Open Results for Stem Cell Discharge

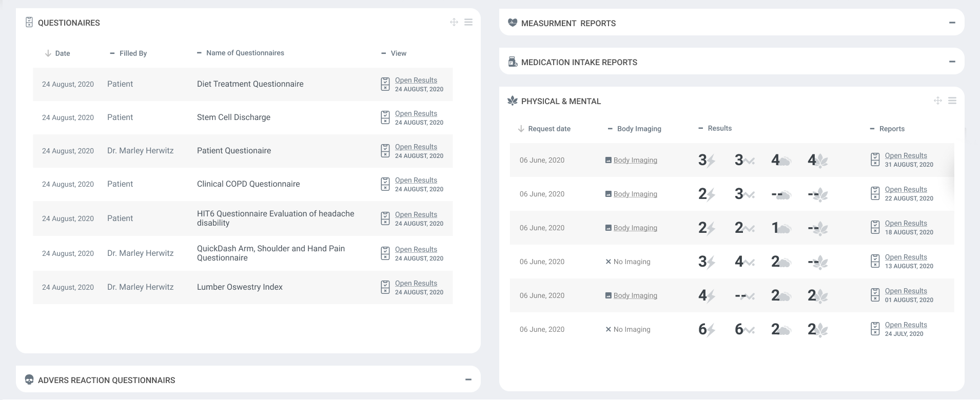(416, 113)
